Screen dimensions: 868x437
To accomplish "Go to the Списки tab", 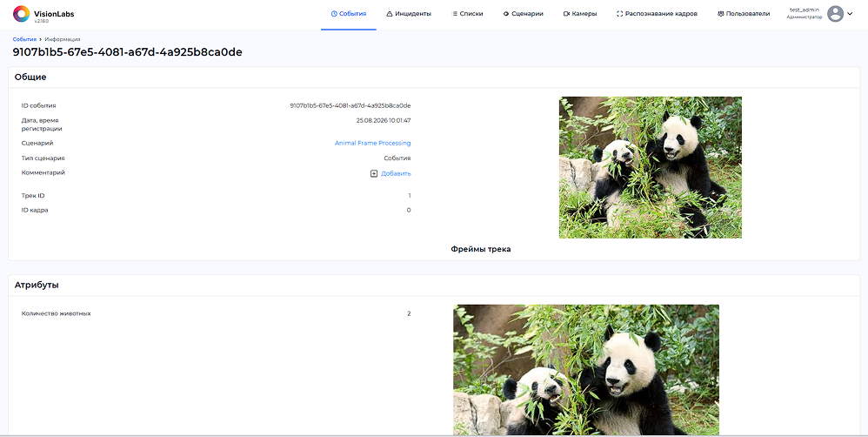I will point(467,14).
